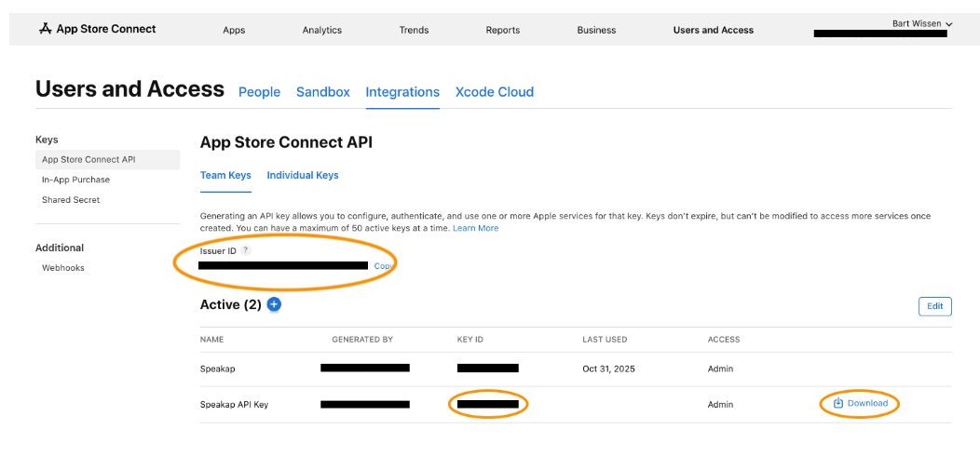Image resolution: width=980 pixels, height=456 pixels.
Task: Click Admin access in Speakap row
Action: coord(721,369)
